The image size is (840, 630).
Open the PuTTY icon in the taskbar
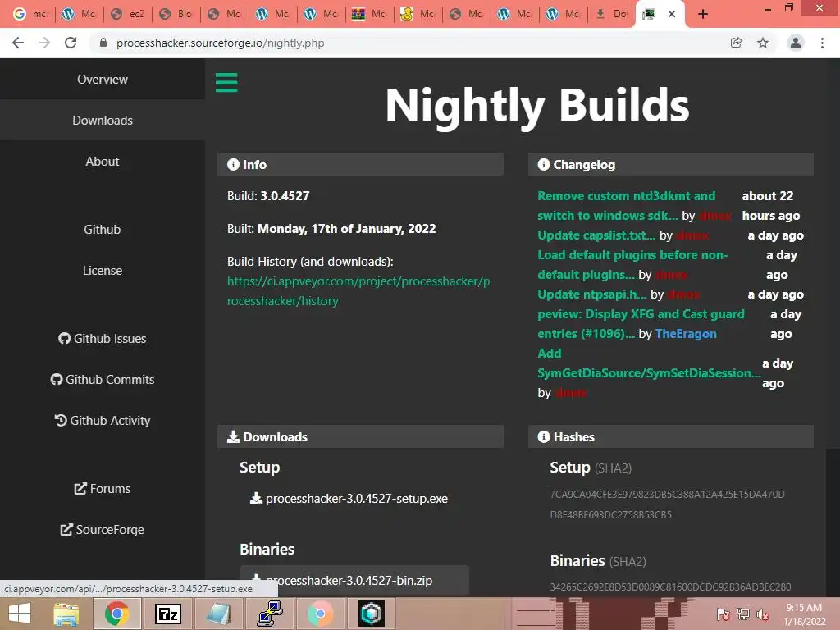269,614
